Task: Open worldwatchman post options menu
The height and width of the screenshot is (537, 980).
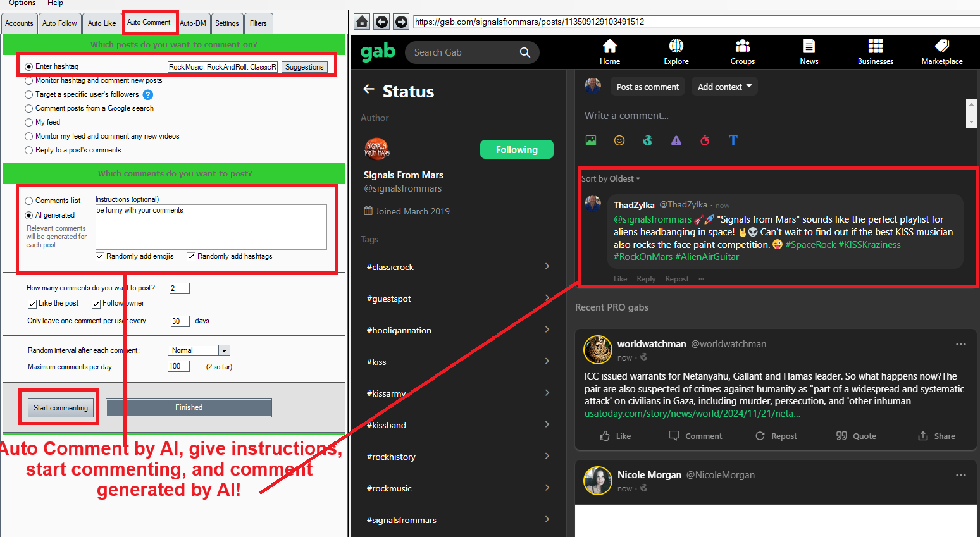Action: click(961, 344)
